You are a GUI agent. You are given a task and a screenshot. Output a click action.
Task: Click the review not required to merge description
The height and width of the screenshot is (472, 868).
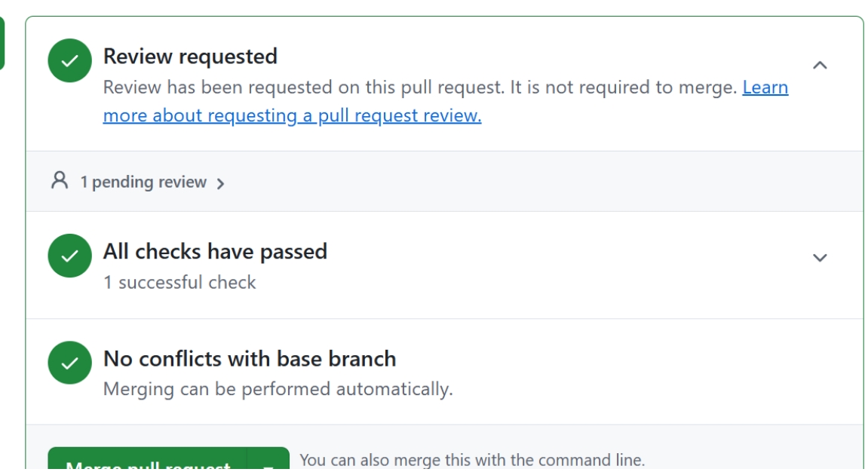tap(420, 87)
